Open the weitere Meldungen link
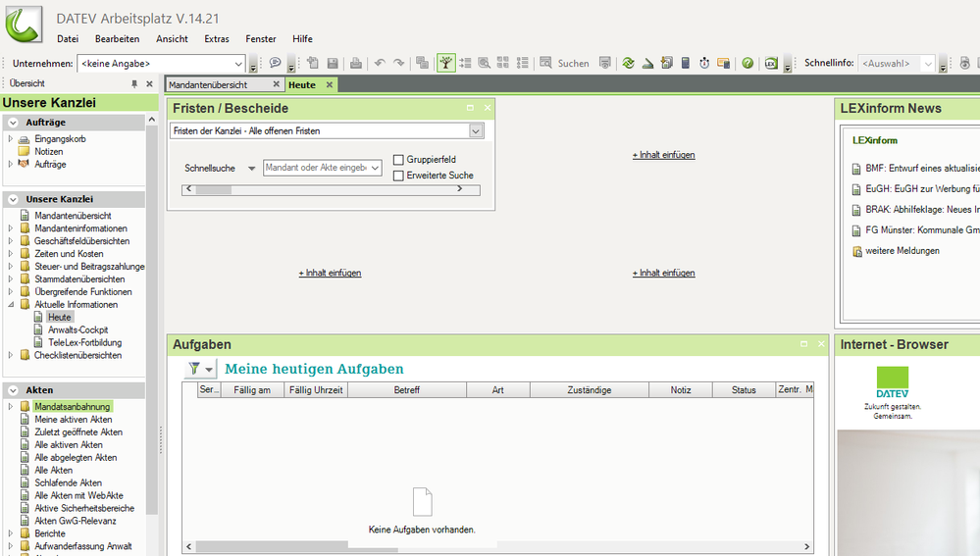 click(902, 250)
